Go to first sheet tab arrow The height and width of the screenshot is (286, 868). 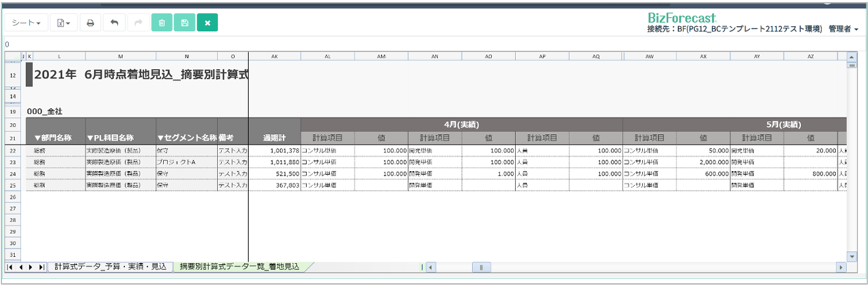(x=10, y=267)
